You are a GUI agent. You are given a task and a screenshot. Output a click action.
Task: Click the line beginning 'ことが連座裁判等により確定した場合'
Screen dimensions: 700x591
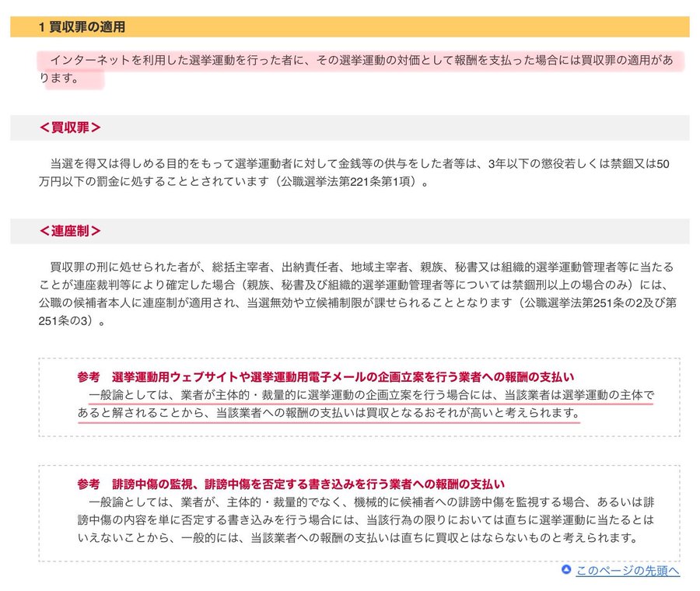353,285
